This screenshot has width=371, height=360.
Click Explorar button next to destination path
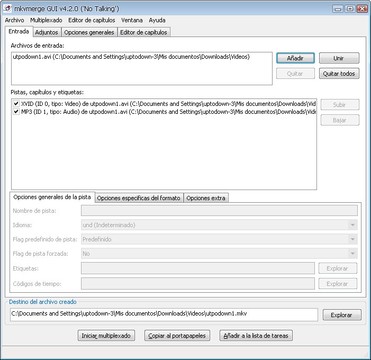tap(342, 315)
